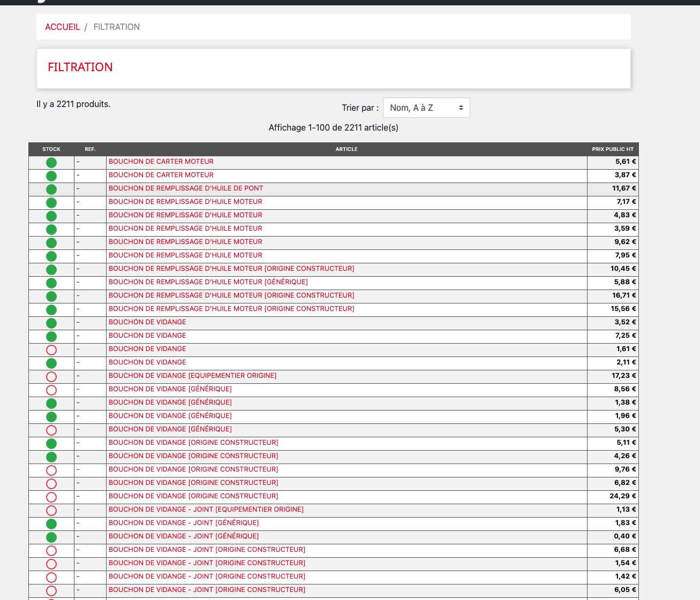
Task: Click green stock dot on the 5,61 € row
Action: [x=51, y=163]
